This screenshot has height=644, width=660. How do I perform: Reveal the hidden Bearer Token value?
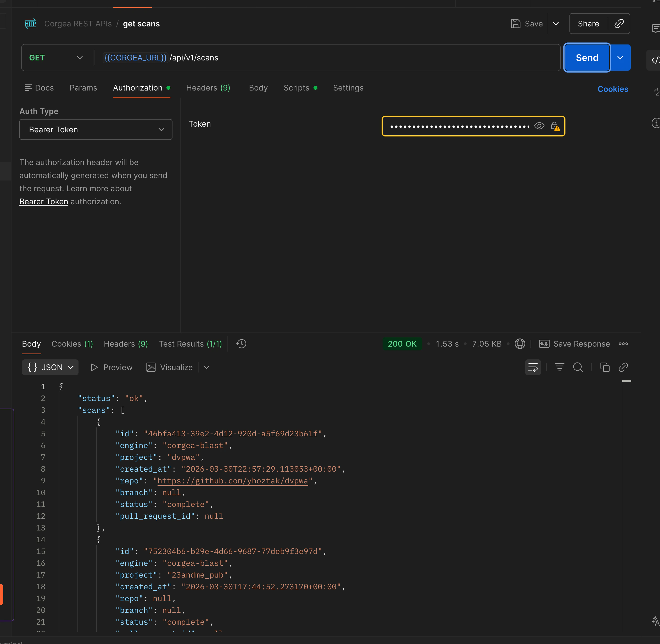click(539, 126)
